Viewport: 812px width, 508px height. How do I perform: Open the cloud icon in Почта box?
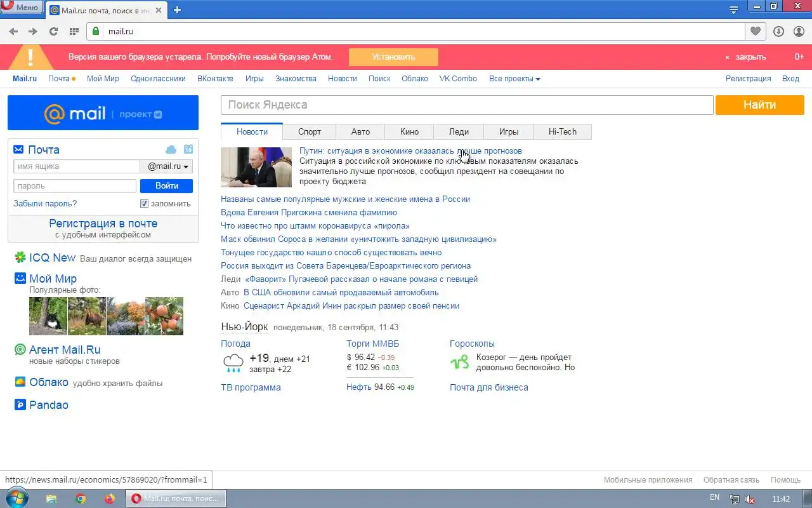[x=171, y=149]
